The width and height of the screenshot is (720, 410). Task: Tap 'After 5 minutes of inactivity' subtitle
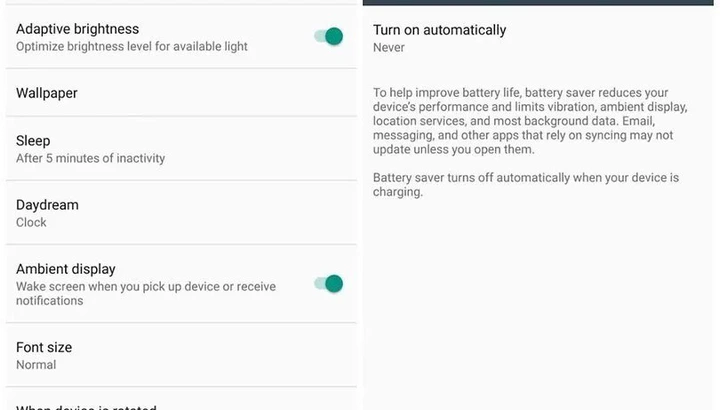pyautogui.click(x=90, y=158)
